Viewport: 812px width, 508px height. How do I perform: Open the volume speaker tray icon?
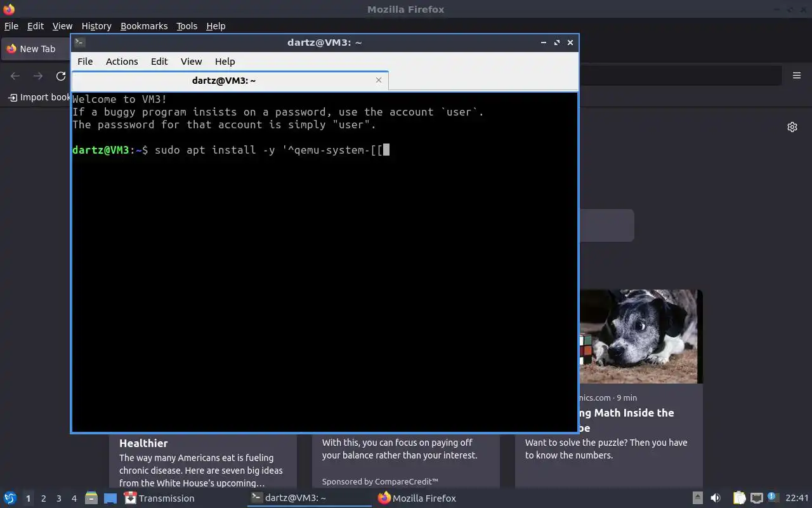tap(716, 498)
